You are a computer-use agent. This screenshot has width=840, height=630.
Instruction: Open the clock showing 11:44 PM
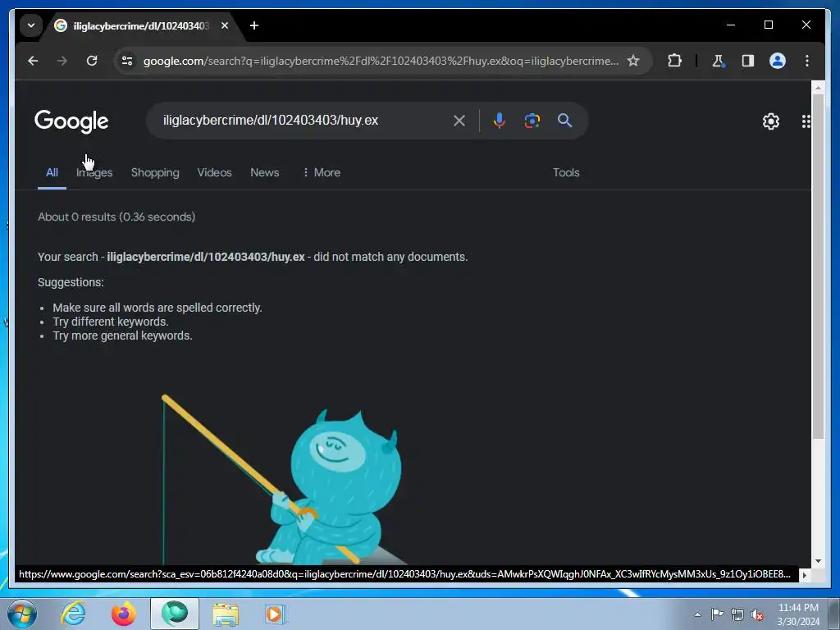point(798,614)
